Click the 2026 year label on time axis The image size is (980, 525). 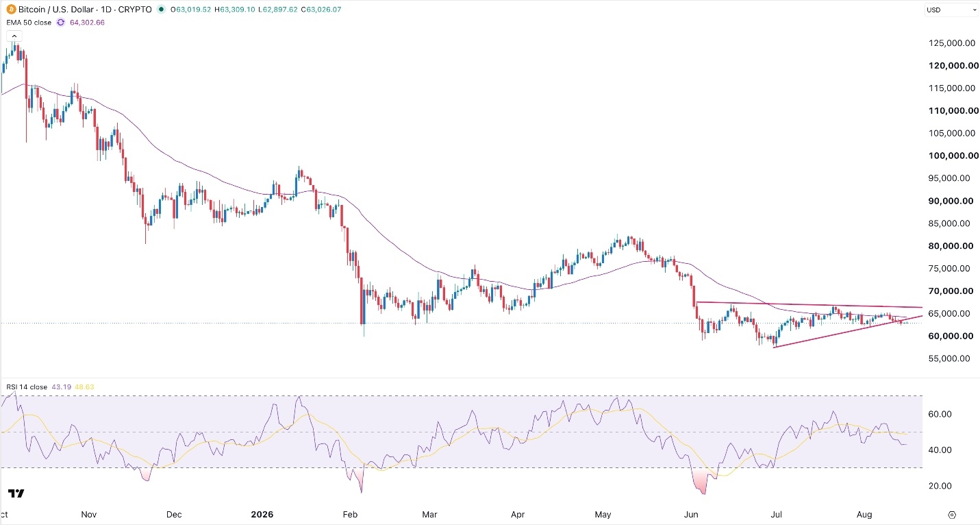(262, 514)
